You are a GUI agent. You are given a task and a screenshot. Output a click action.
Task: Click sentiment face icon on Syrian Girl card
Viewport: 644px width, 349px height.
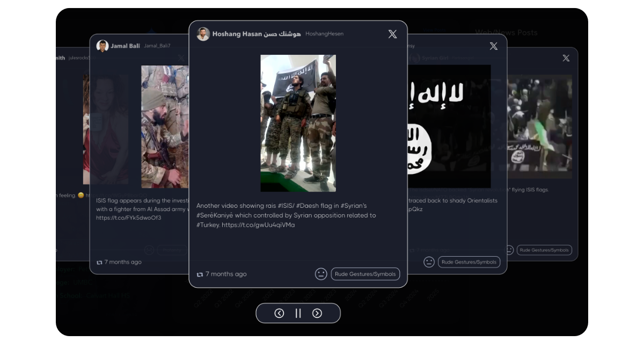click(429, 262)
